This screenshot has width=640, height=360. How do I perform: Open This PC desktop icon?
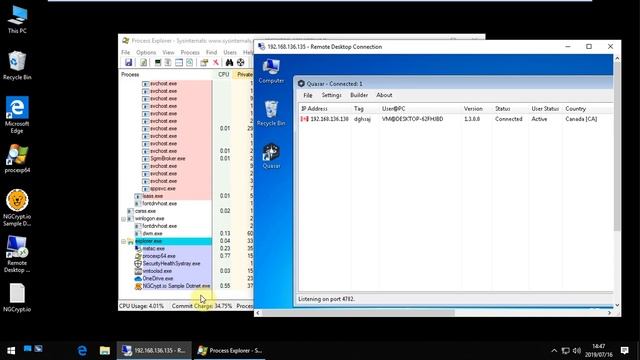pos(17,19)
